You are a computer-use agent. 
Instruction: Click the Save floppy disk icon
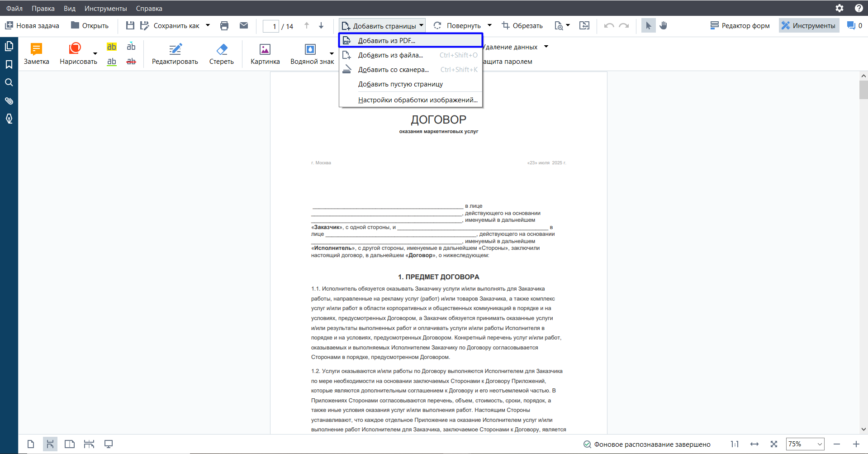point(130,25)
